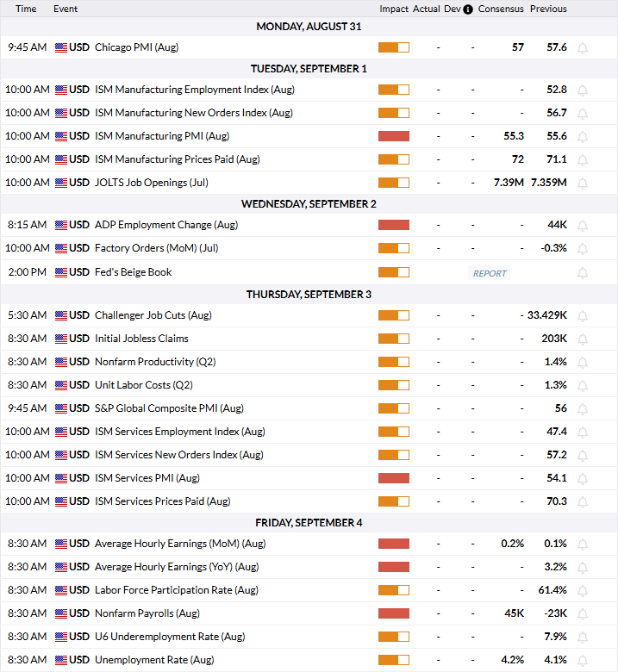Screen dimensions: 618x672
Task: Click US flag icon beside Chicago PMI
Action: point(61,47)
